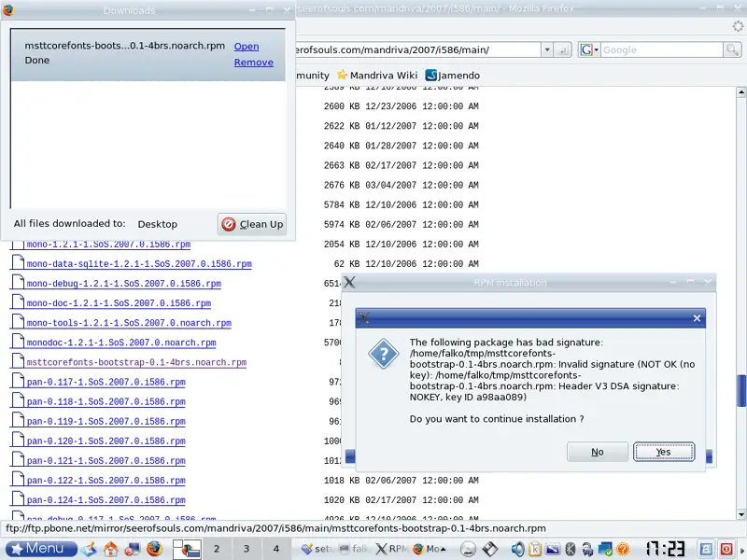Open pan-0.120-1.SoS.2007.0.i586.rpm link
The width and height of the screenshot is (747, 560).
pyautogui.click(x=106, y=441)
